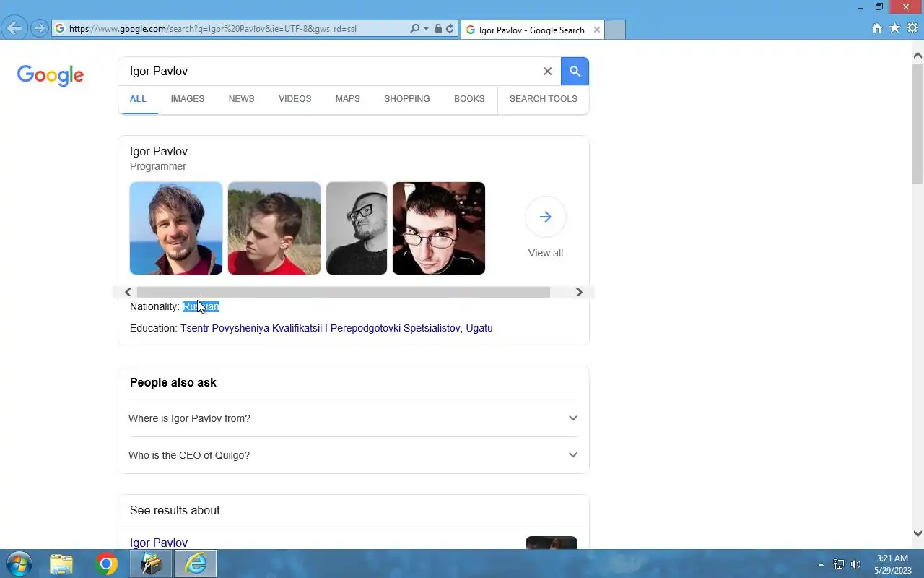Go back with the browser back arrow
This screenshot has height=578, width=924.
coord(14,28)
